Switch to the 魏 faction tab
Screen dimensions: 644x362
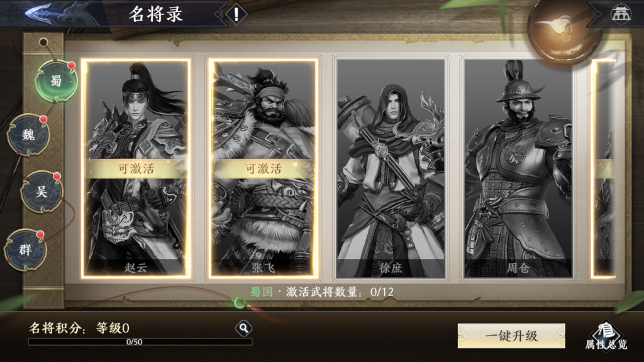[28, 134]
